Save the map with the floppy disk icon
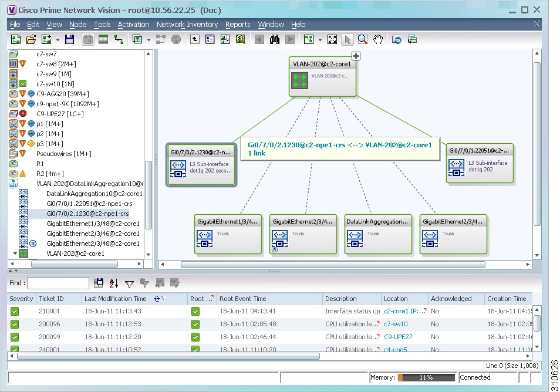This screenshot has height=392, width=560. pos(69,39)
